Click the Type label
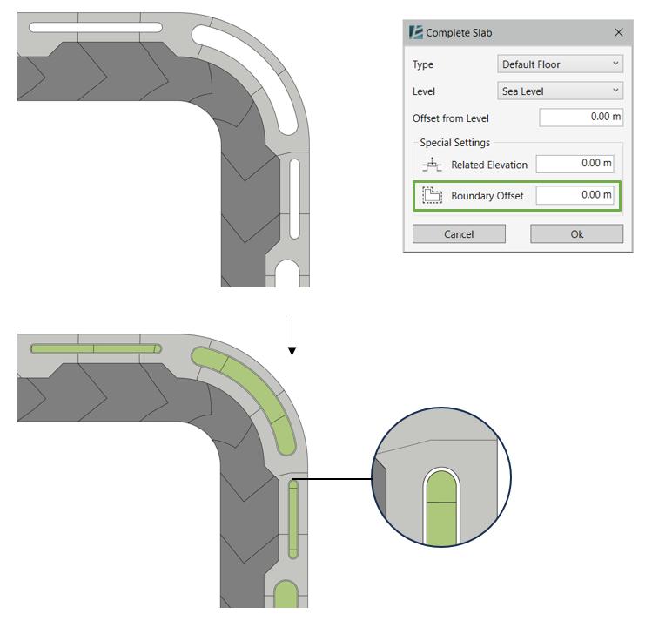Viewport: 672px width, 621px height. 423,64
